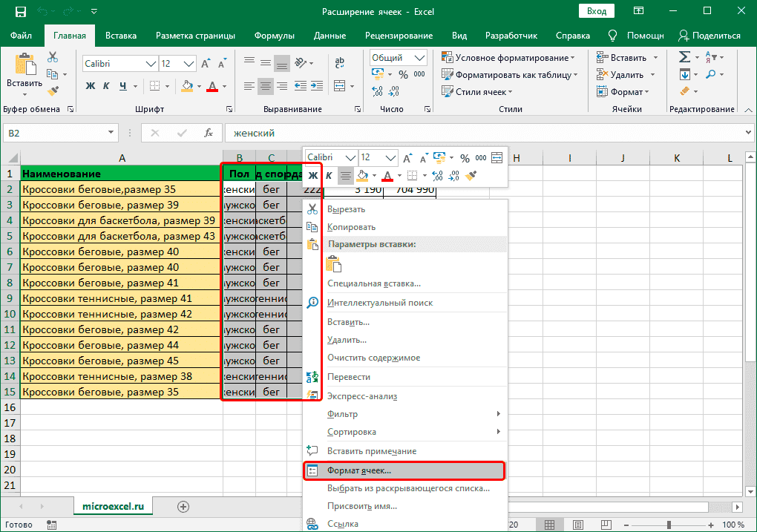Click the percent style icon in ribbon

tap(403, 74)
